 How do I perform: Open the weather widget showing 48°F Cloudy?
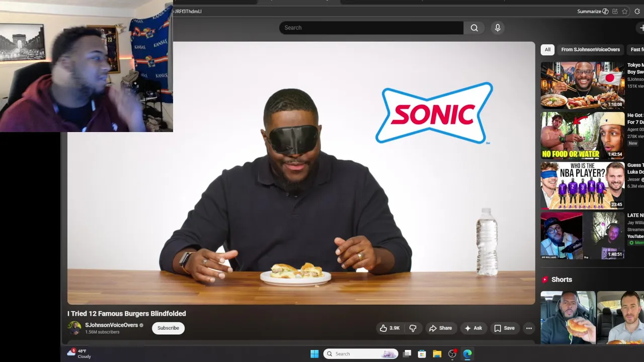click(x=79, y=353)
